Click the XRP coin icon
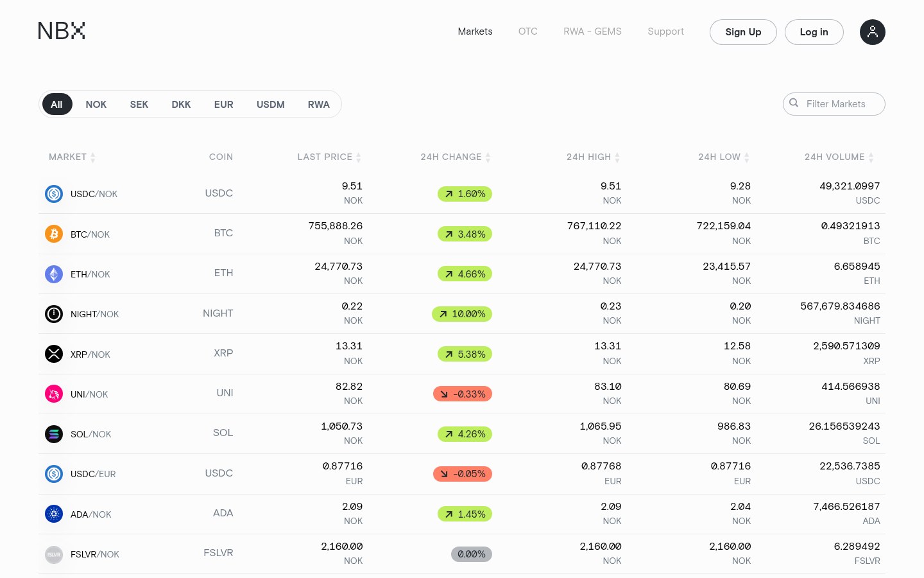The width and height of the screenshot is (924, 578). (x=54, y=354)
